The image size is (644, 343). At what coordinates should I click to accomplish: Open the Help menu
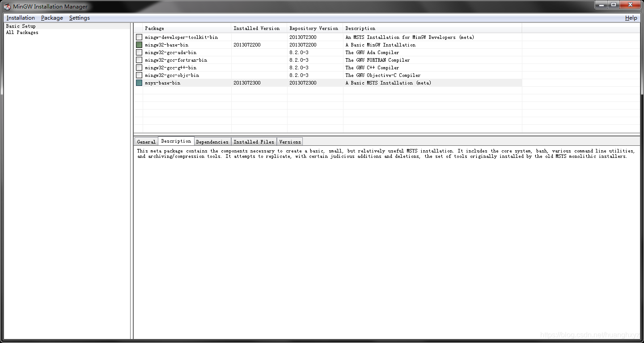pos(631,18)
